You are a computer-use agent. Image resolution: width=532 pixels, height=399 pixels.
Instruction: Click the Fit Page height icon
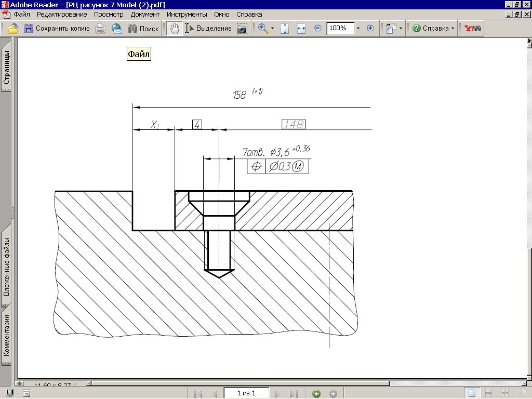[x=284, y=29]
